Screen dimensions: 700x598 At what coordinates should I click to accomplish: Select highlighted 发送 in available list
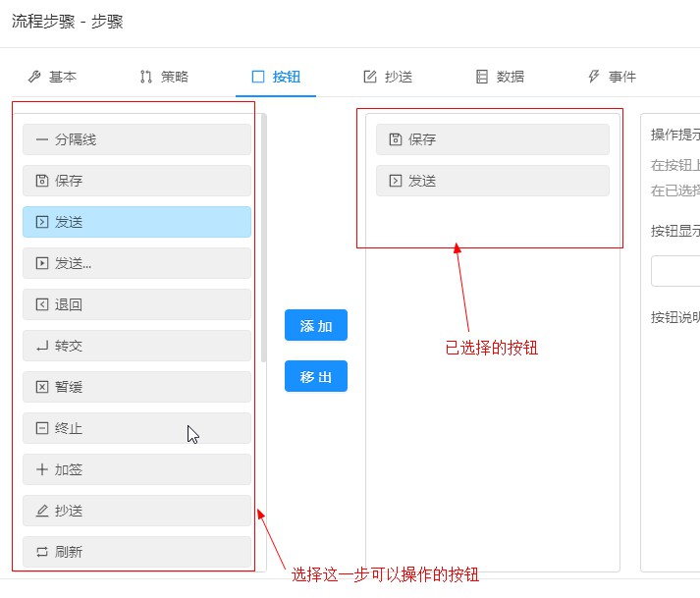click(137, 222)
